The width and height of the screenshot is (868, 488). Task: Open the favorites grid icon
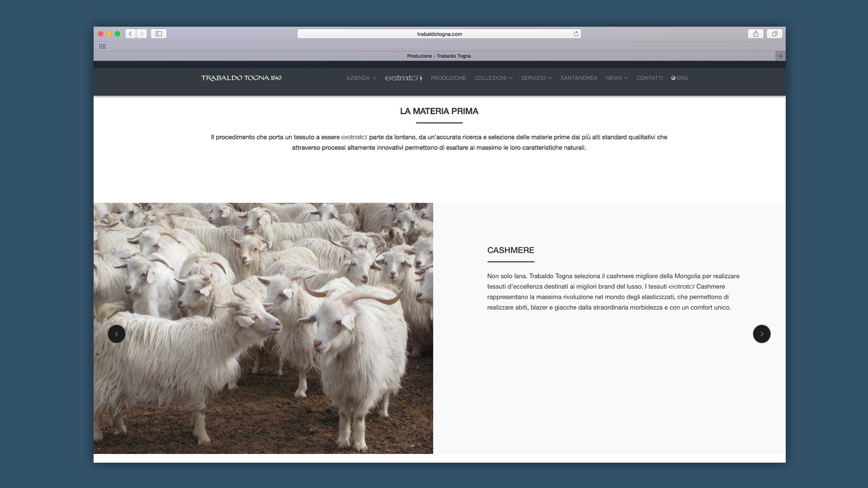coord(102,47)
